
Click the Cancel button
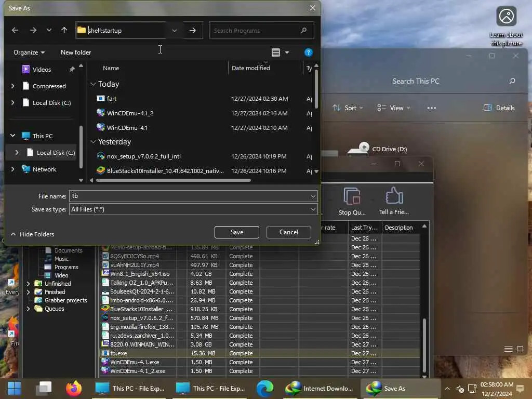289,232
